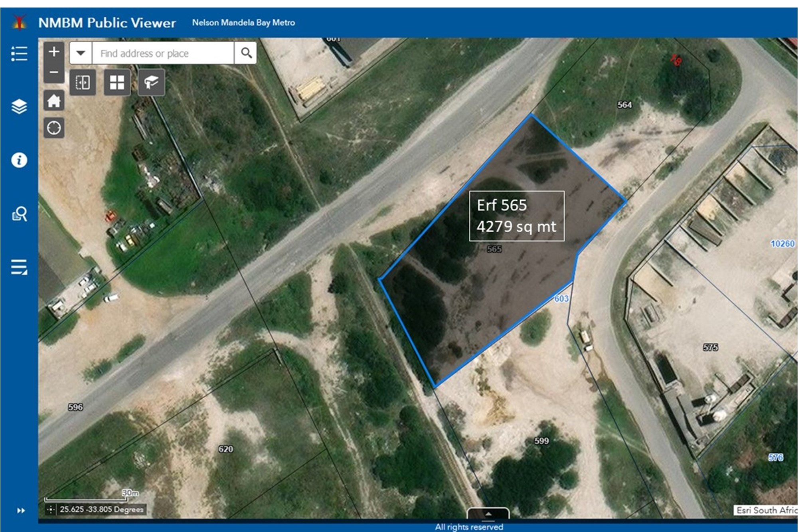This screenshot has height=532, width=798.
Task: Click the Erf 565 label box
Action: [516, 216]
